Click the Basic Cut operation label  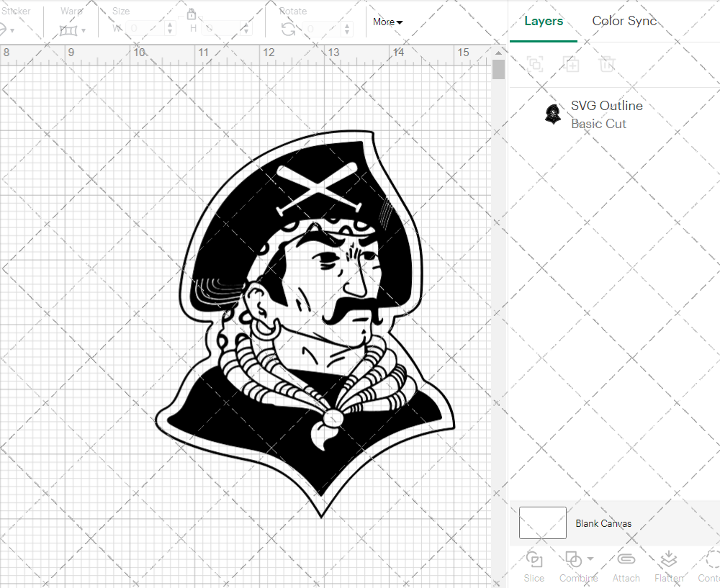pos(598,124)
